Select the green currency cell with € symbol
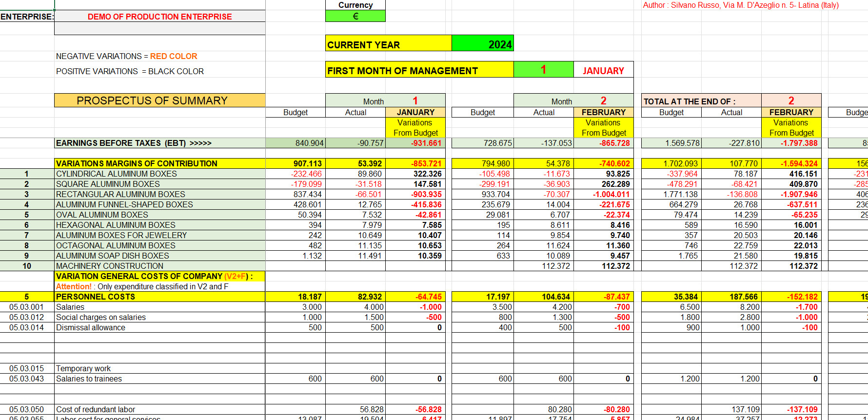The image size is (868, 420). 355,16
